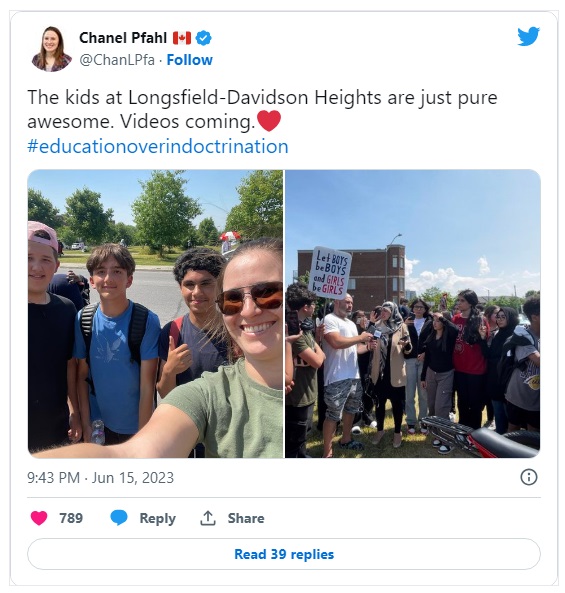Open the tweet info circle icon
Image resolution: width=565 pixels, height=593 pixels.
click(x=528, y=477)
